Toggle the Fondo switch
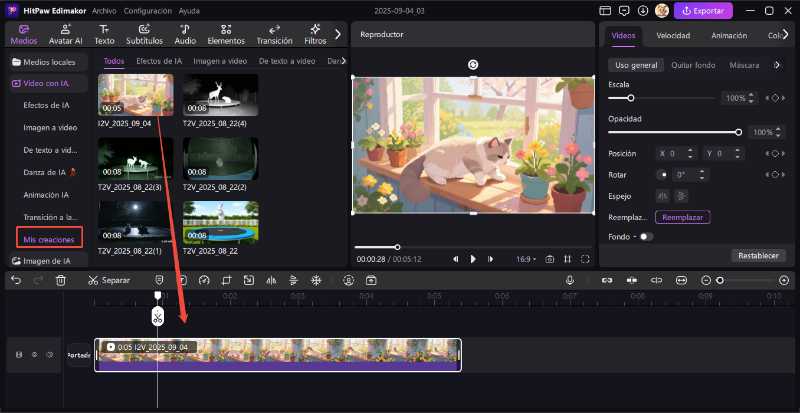800x413 pixels. tap(645, 237)
